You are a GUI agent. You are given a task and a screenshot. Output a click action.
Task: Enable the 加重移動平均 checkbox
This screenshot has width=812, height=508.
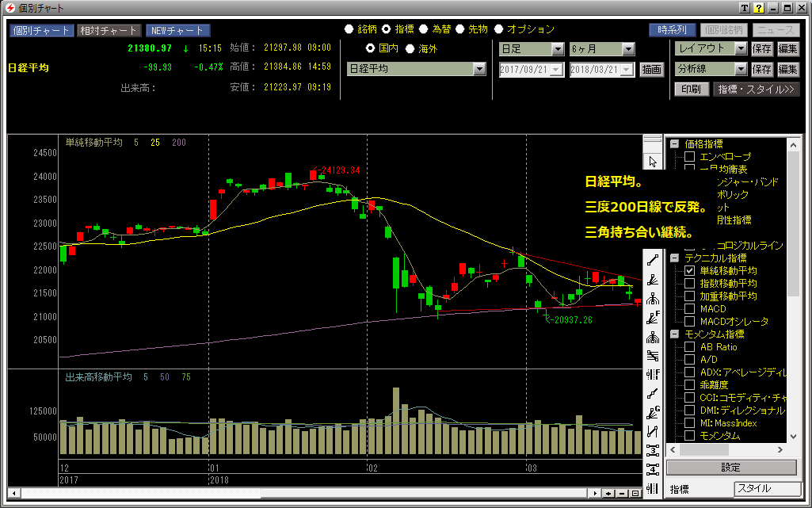[x=690, y=296]
